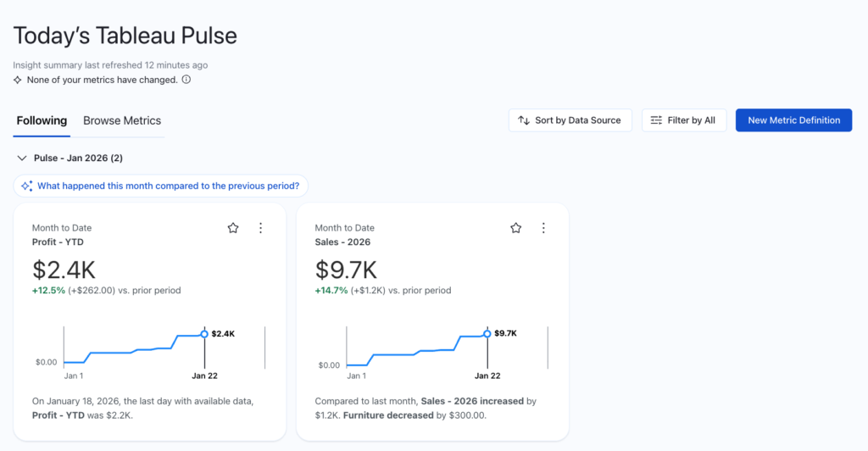
Task: Click the Today's Tableau Pulse heading
Action: pyautogui.click(x=125, y=36)
